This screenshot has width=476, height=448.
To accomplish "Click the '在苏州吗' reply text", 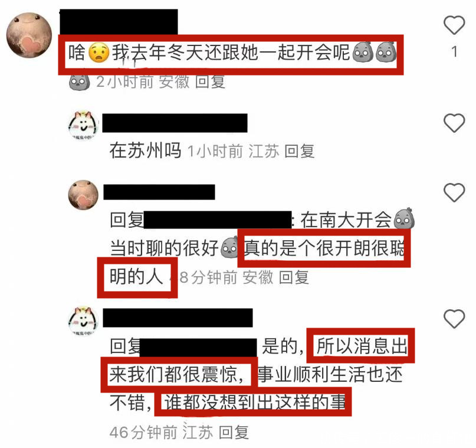I will (146, 151).
